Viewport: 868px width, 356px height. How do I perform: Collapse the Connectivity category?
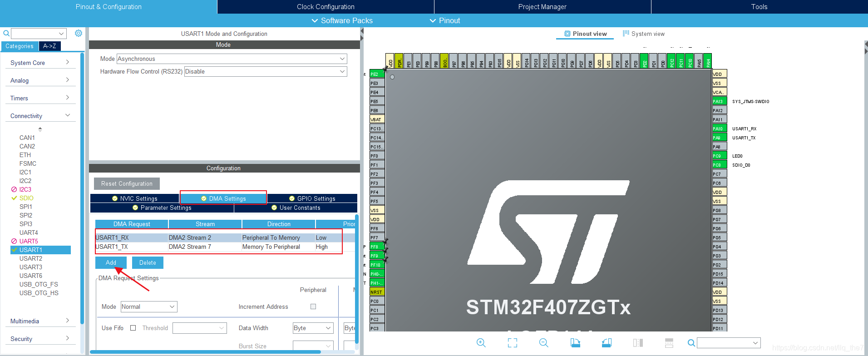[40, 116]
